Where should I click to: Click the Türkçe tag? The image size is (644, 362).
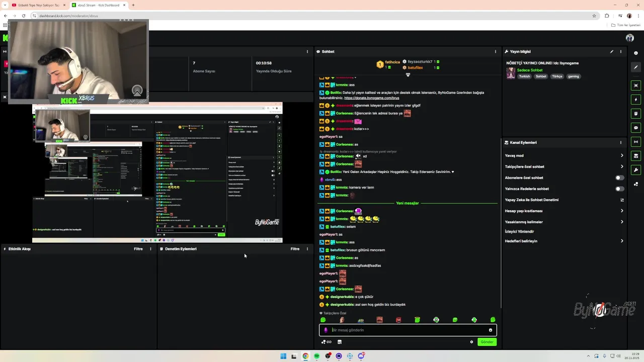[x=557, y=76]
